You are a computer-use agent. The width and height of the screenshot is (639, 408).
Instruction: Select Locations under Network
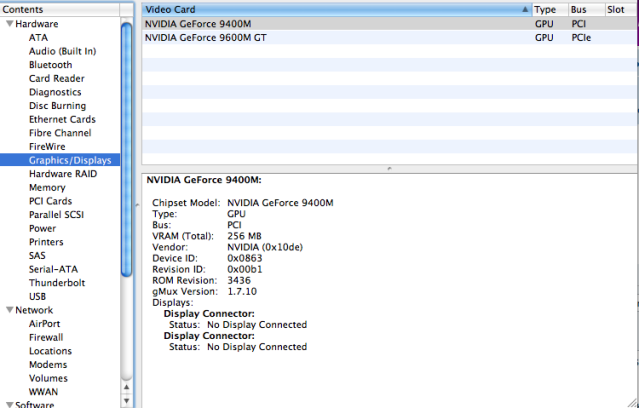(50, 351)
